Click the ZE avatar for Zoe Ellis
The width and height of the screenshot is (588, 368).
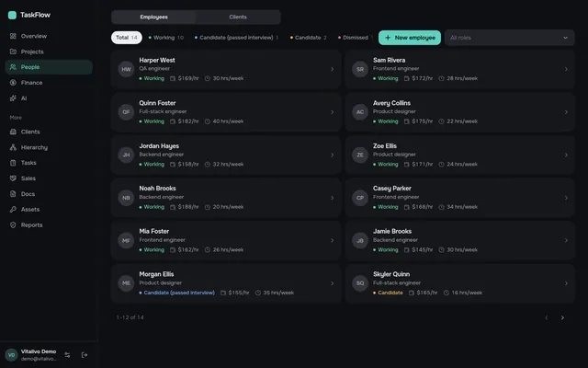[x=360, y=155]
